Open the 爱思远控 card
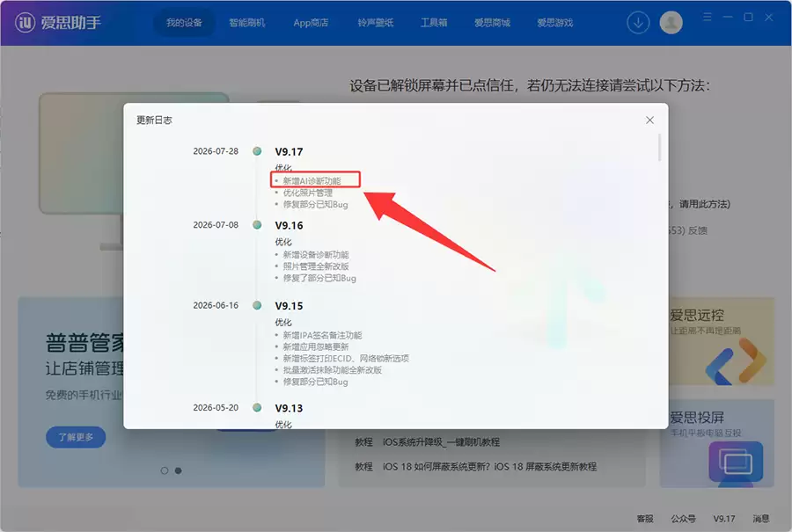The height and width of the screenshot is (532, 792). [722, 342]
